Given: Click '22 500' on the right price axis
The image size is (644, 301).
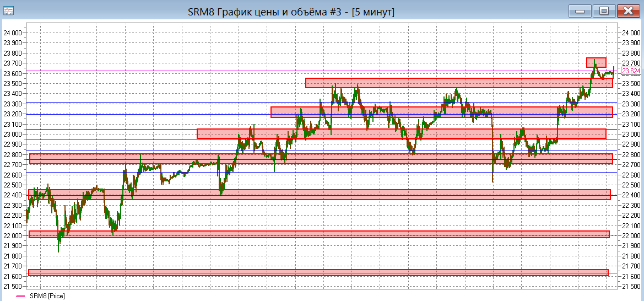Looking at the screenshot, I should (631, 185).
